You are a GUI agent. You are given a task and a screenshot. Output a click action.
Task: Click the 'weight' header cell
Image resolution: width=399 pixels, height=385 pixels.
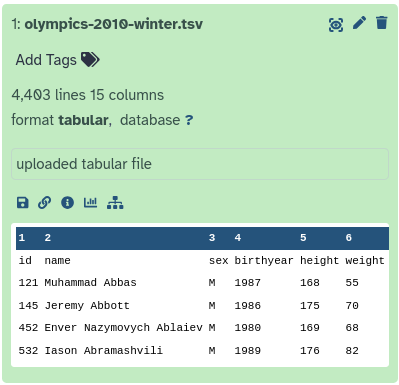(365, 260)
